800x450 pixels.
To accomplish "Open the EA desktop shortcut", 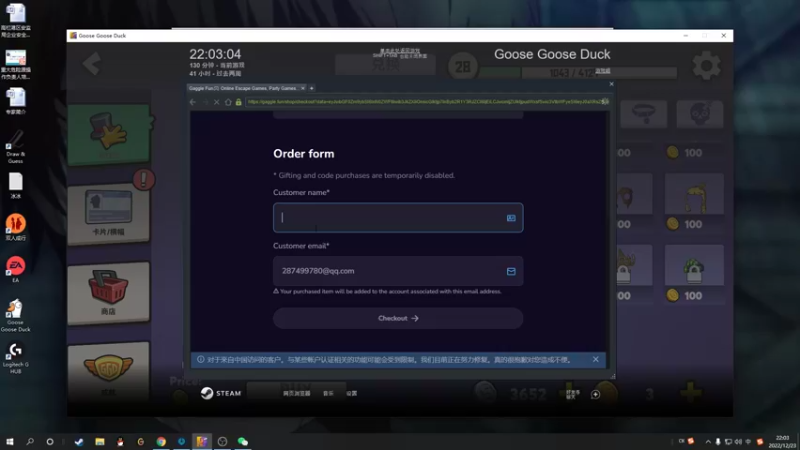I will point(15,270).
